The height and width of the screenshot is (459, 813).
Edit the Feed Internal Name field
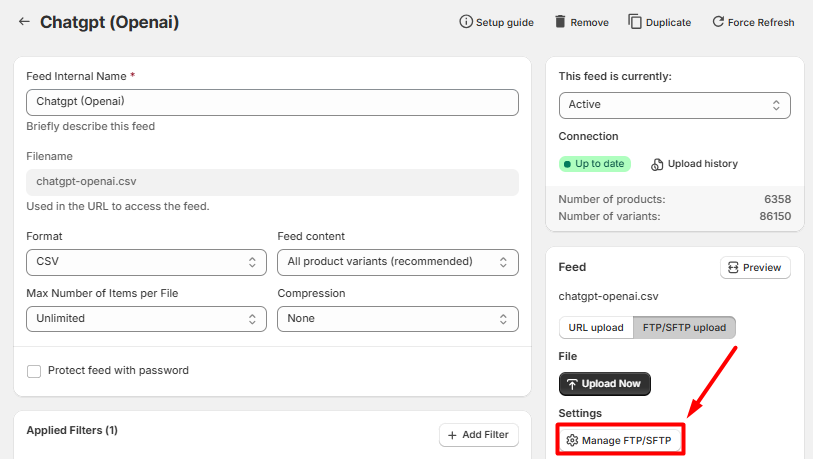[x=272, y=102]
